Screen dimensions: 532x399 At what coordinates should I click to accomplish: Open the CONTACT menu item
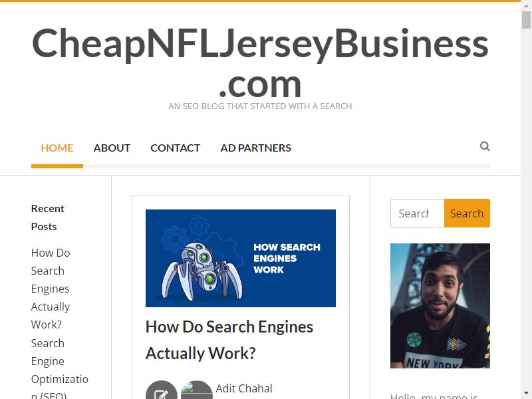[x=176, y=148]
